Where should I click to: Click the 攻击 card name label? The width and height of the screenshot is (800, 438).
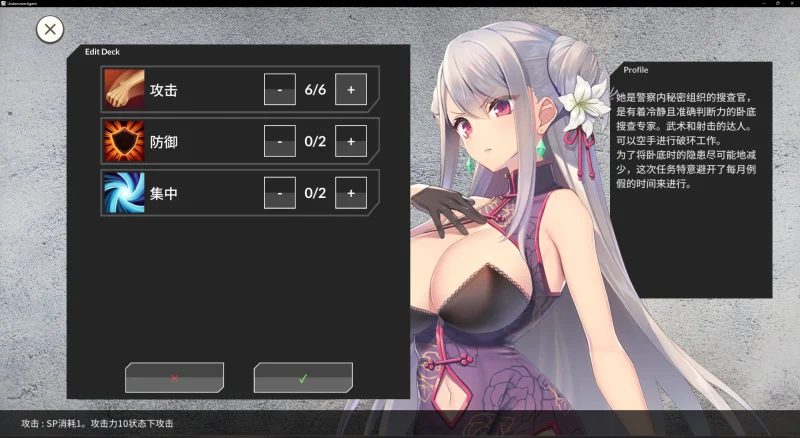click(x=164, y=90)
